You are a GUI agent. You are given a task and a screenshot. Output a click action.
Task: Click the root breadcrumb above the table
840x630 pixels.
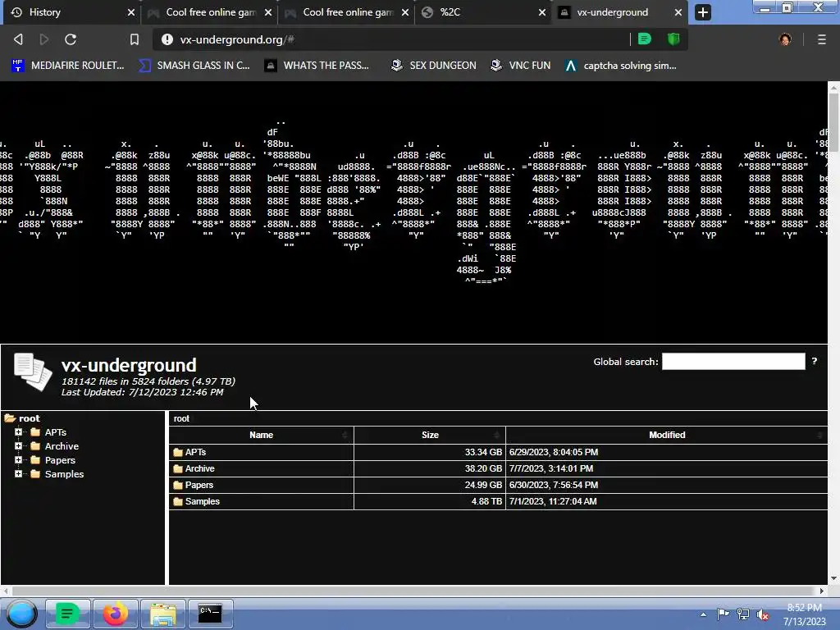point(181,418)
